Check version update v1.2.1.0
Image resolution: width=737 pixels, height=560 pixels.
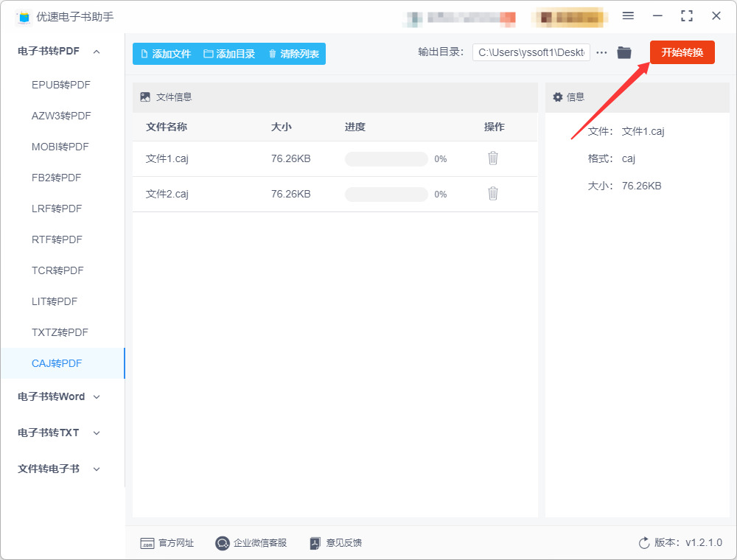(x=680, y=543)
